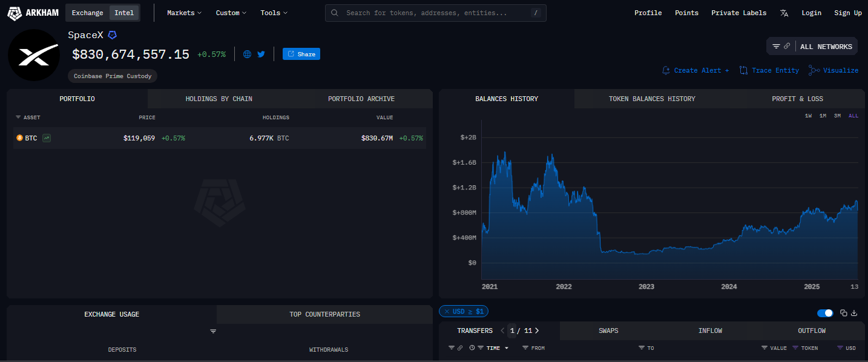
Task: Click the Arkham logo
Action: [33, 13]
